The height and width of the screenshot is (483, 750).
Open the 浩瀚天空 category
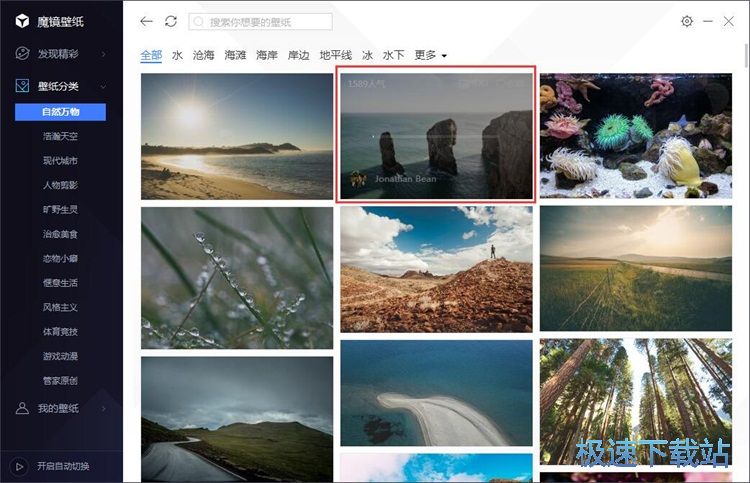(60, 136)
